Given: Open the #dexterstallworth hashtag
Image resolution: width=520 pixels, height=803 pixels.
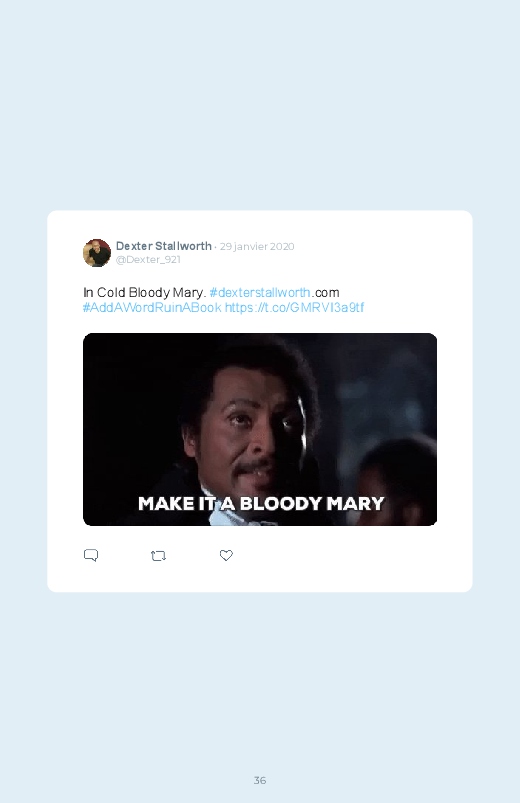Looking at the screenshot, I should (x=260, y=292).
